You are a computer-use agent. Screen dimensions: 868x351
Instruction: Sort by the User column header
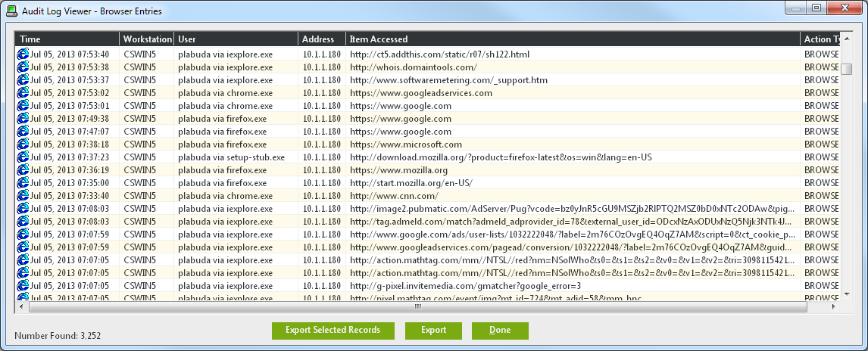point(236,39)
